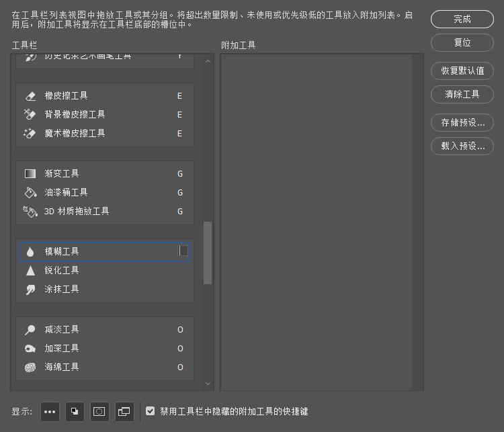Choose the Paint Bucket tool icon
This screenshot has width=504, height=432.
[30, 193]
